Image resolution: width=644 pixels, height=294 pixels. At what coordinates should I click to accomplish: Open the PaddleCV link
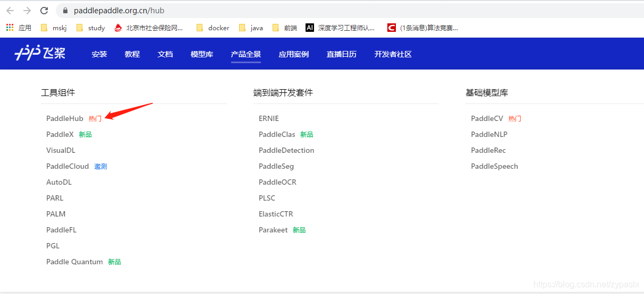(487, 118)
